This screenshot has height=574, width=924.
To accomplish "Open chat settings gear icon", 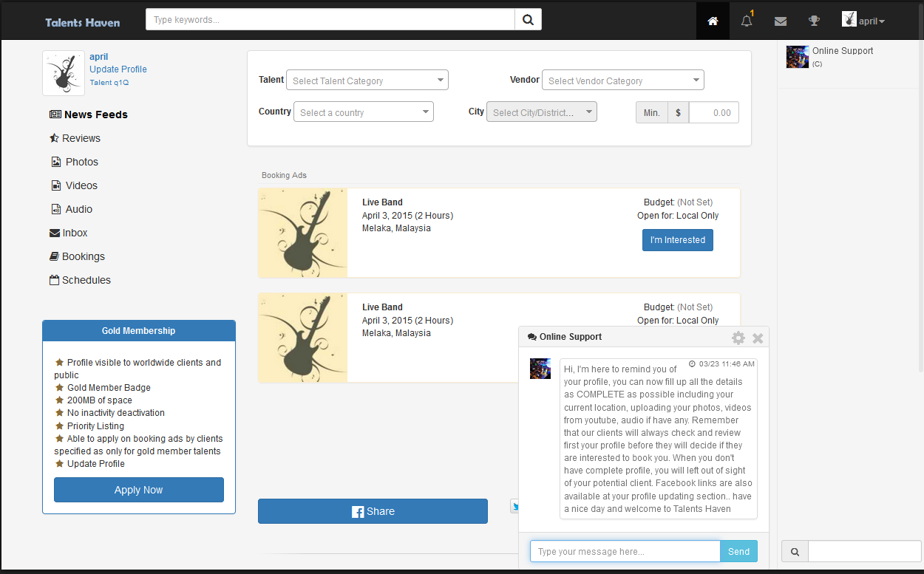I will pyautogui.click(x=738, y=338).
